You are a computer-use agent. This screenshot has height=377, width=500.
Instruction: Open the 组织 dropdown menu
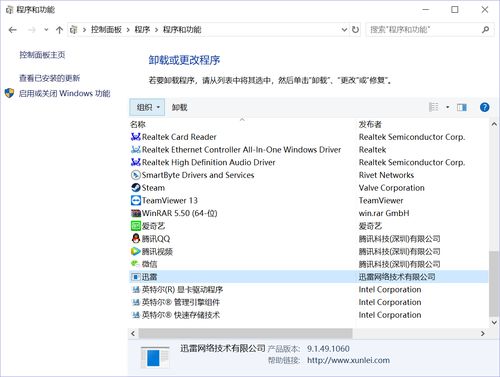point(147,107)
